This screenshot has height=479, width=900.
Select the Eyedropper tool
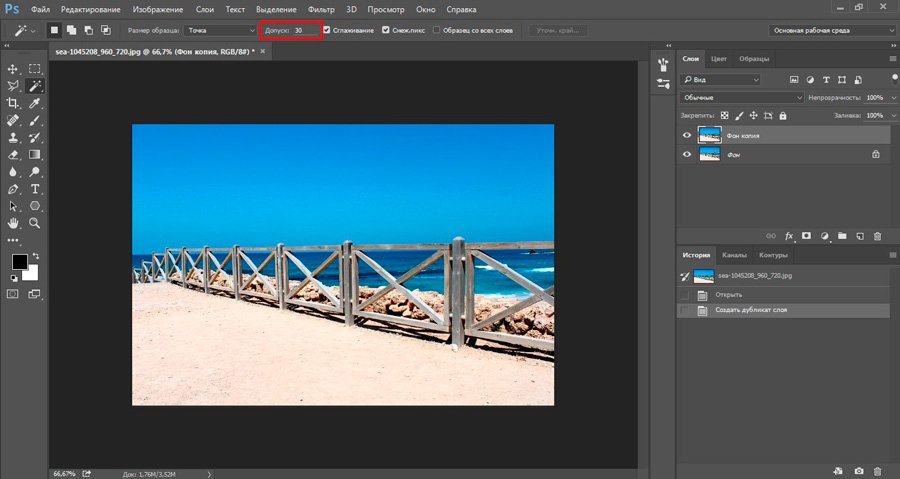point(35,103)
